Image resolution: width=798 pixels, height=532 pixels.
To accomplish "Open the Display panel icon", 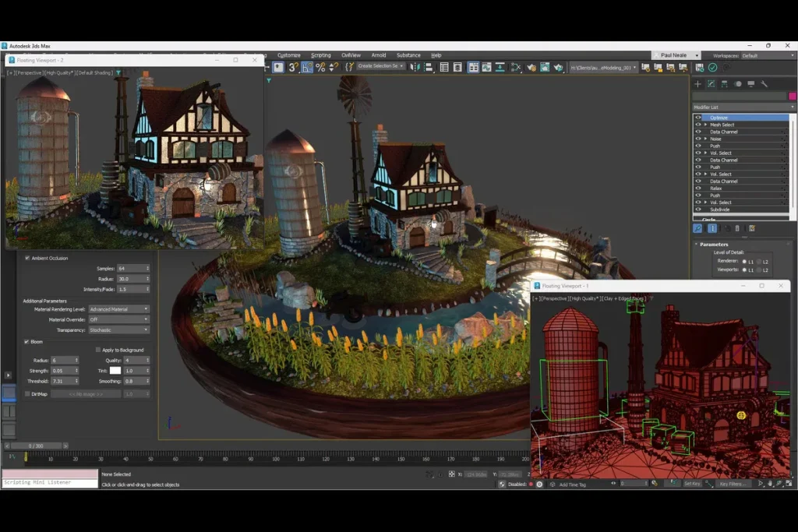I will click(x=750, y=84).
